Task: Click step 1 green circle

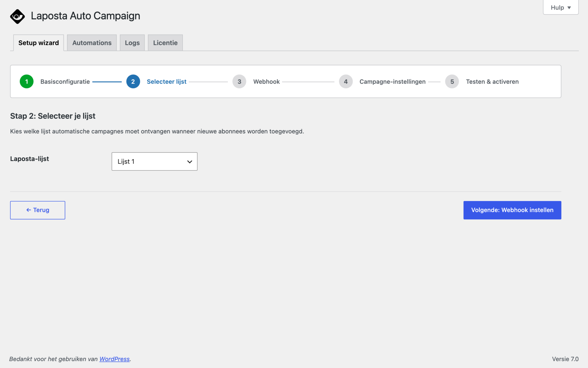Action: [27, 82]
